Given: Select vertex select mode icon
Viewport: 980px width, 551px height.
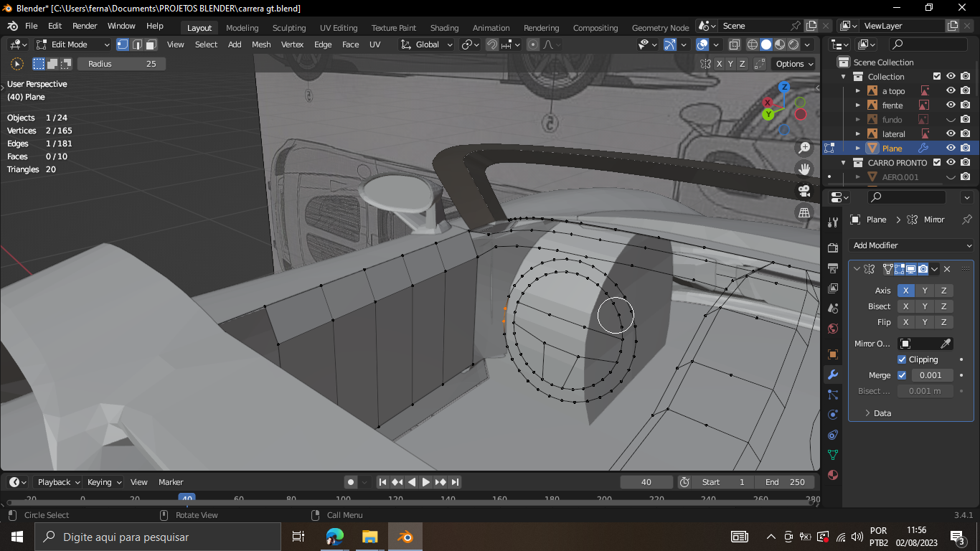Looking at the screenshot, I should 123,44.
